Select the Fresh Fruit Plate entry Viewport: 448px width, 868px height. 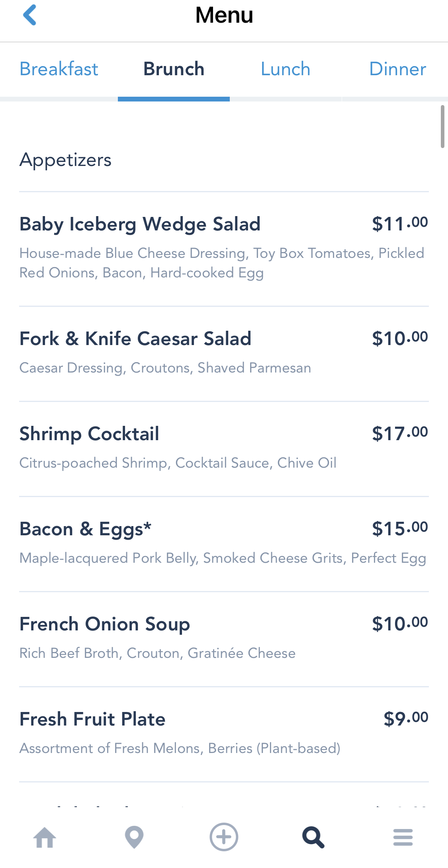tap(92, 719)
